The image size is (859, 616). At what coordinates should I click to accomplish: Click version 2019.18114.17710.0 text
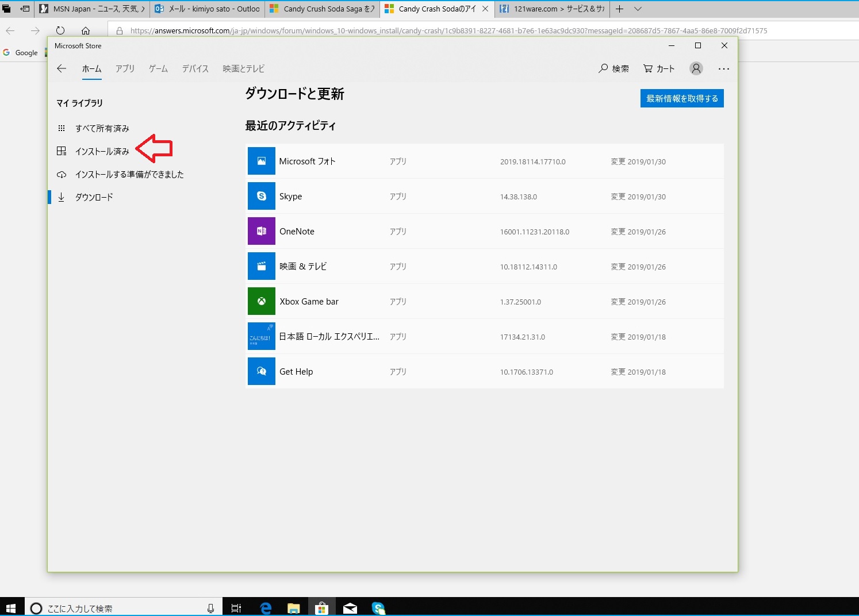(x=533, y=162)
